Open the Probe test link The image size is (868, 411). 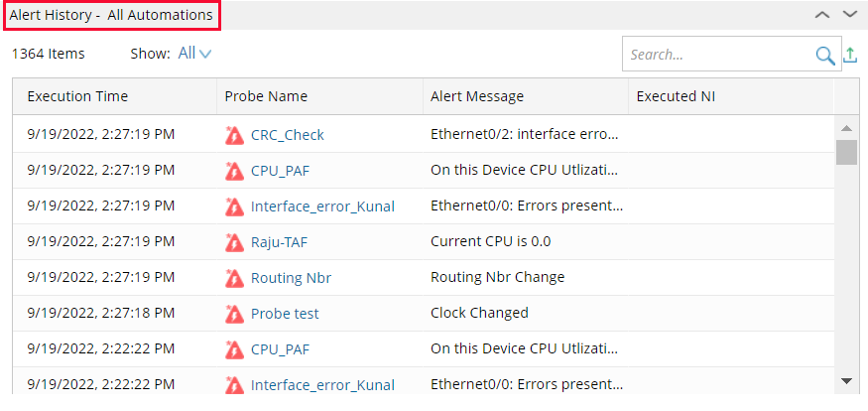(x=285, y=314)
